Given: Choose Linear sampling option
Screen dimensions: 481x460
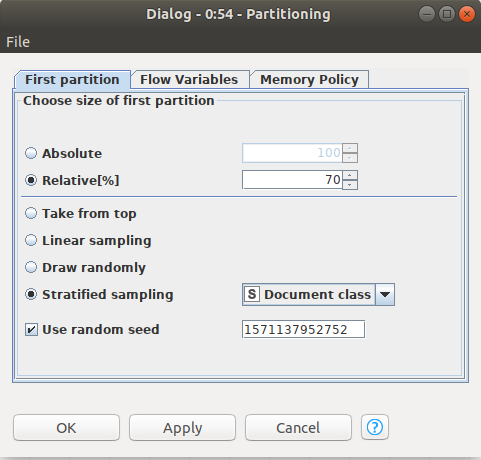Looking at the screenshot, I should [x=31, y=240].
